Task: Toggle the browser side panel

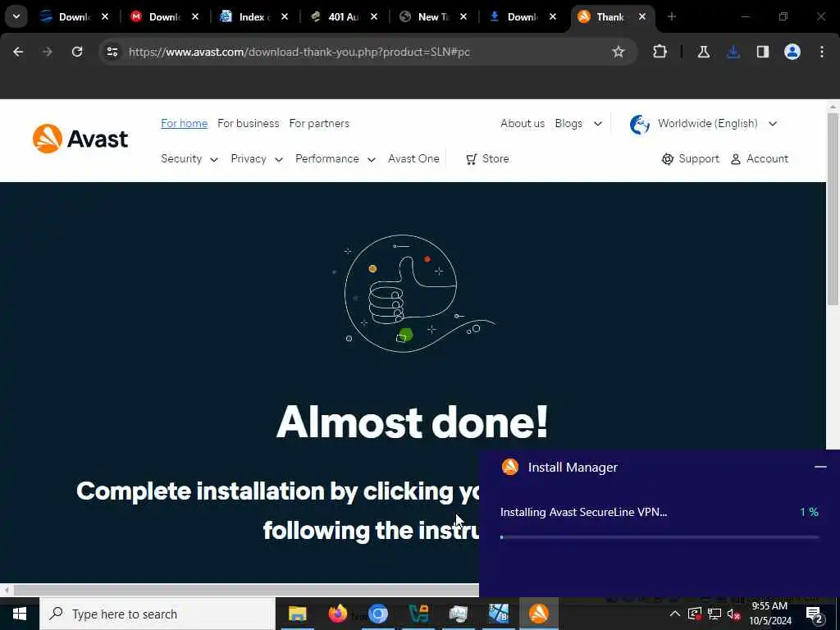Action: 763,52
